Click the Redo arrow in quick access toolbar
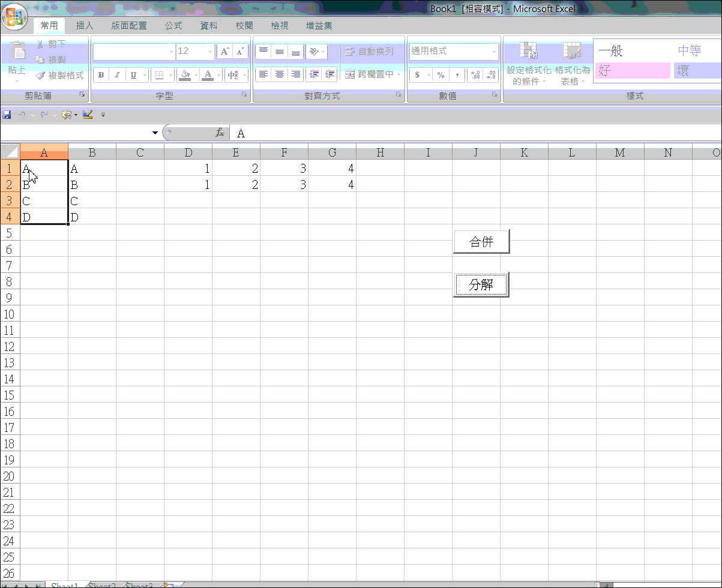The image size is (722, 588). 44,114
